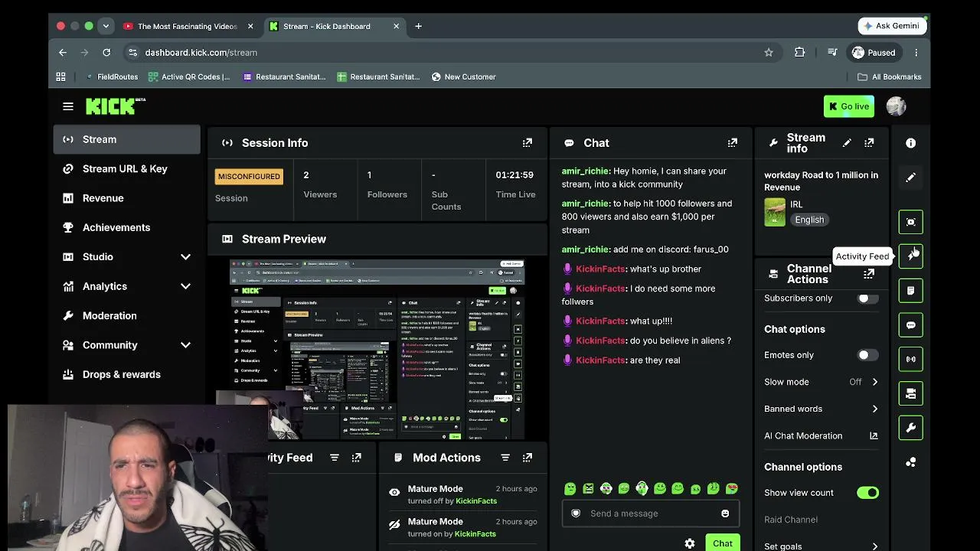Open Set goals options
This screenshot has height=551, width=980.
[821, 546]
